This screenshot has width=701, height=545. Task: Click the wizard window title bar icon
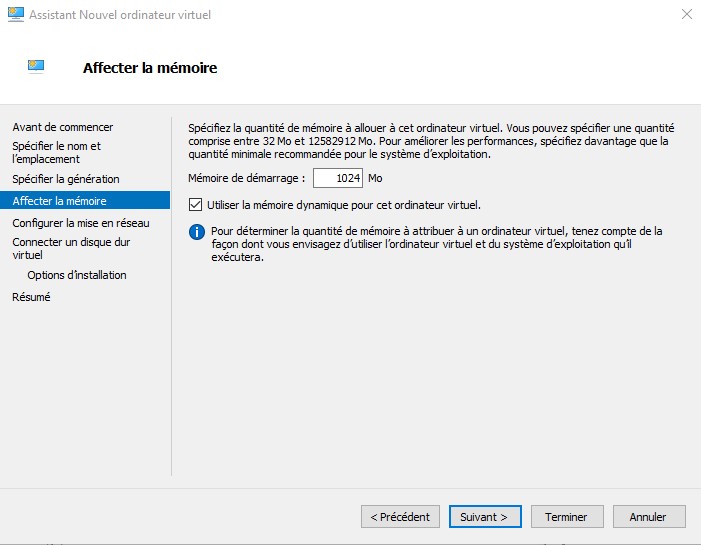(x=16, y=14)
